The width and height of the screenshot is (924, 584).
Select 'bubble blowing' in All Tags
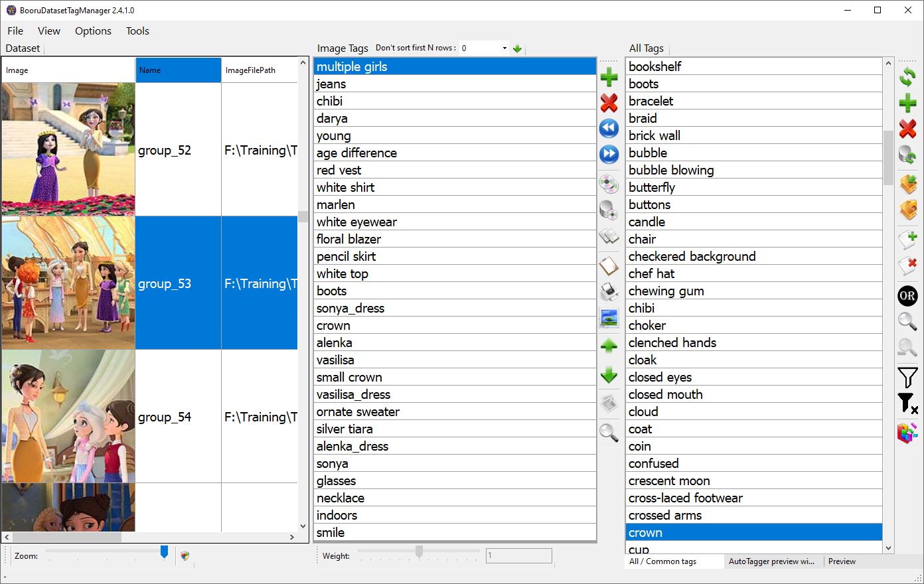click(x=754, y=170)
